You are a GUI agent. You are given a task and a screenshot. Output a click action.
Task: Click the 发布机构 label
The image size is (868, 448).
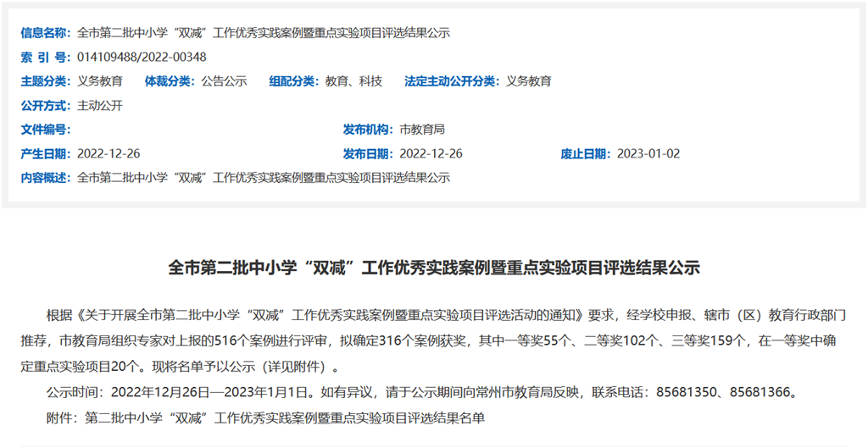coord(368,130)
